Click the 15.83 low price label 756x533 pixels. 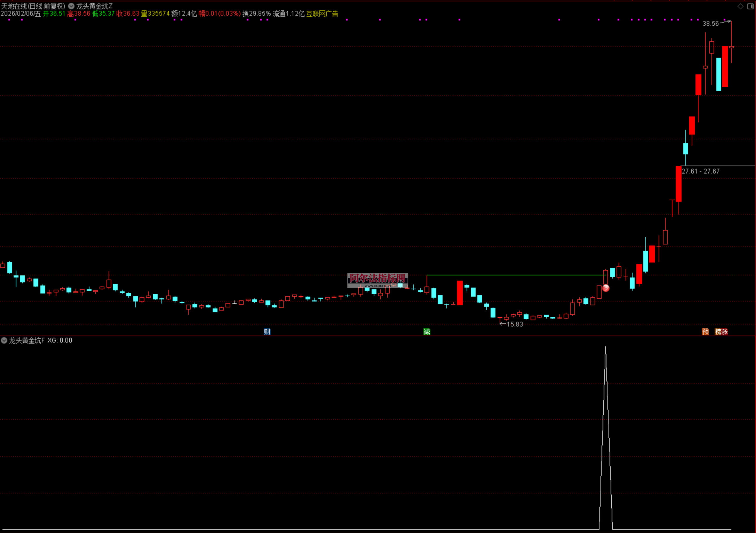tap(514, 324)
